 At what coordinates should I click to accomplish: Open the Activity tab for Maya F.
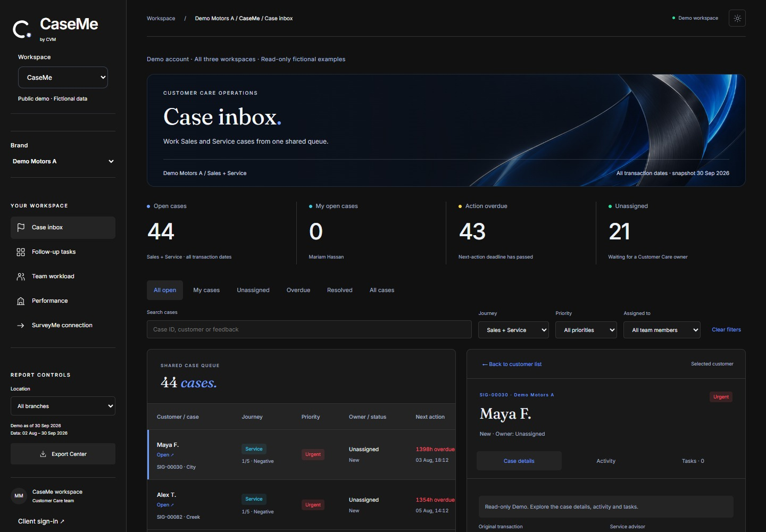point(606,461)
